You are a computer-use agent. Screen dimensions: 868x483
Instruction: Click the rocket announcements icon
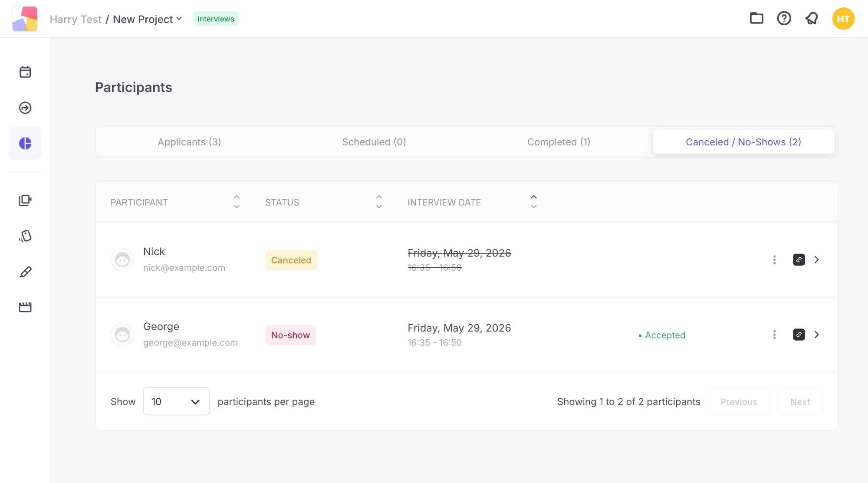coord(812,18)
